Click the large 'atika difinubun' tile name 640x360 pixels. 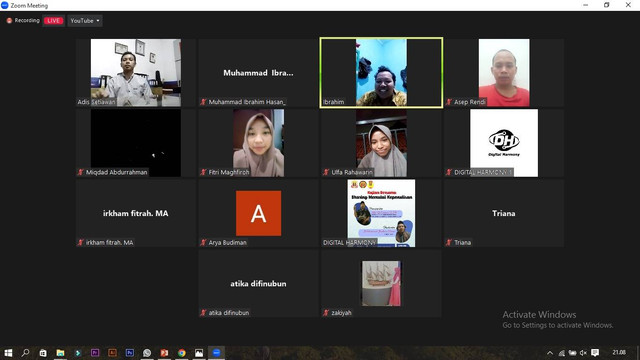tap(258, 283)
